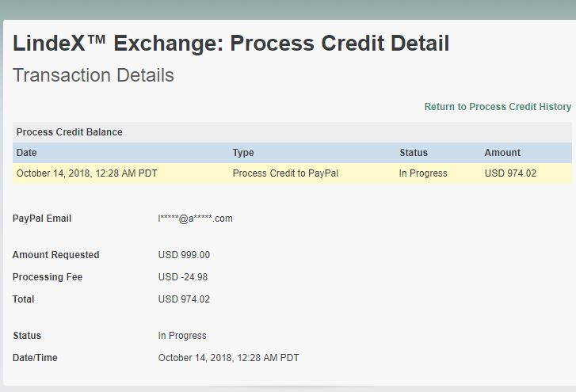Click the LindeX Exchange Process Credit Detail heading

pos(231,43)
